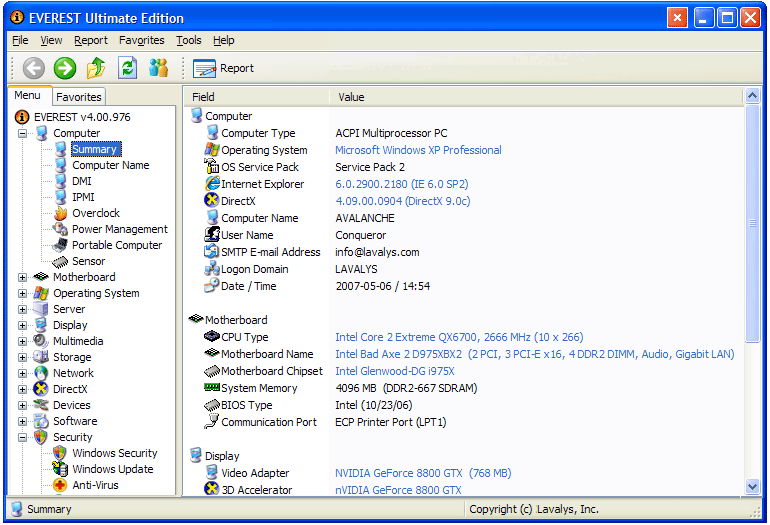The height and width of the screenshot is (525, 770).
Task: Click the EVEREST v4.00.976 root icon
Action: pyautogui.click(x=22, y=117)
